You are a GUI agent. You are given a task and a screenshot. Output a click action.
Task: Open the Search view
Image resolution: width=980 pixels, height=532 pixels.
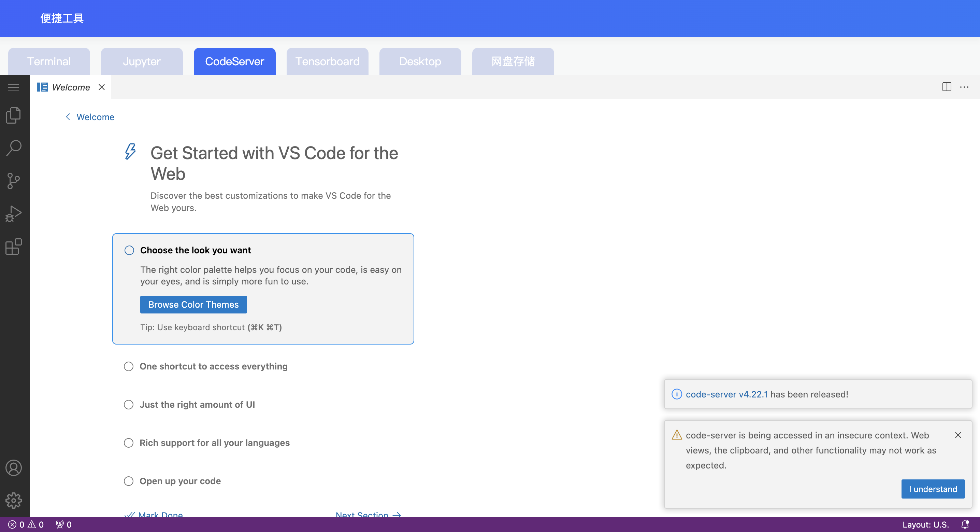pos(14,148)
